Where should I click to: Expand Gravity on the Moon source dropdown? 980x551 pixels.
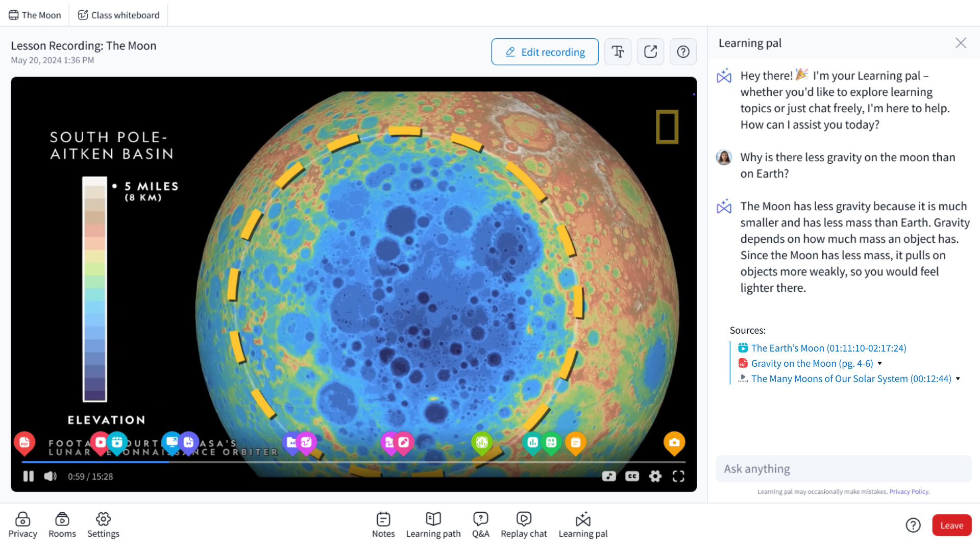pos(880,363)
